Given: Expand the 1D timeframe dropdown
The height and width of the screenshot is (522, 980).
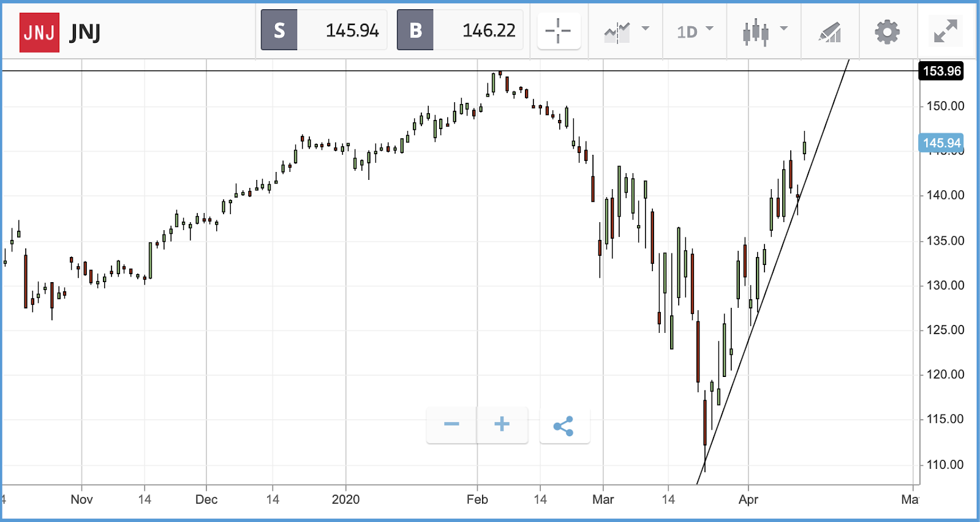Looking at the screenshot, I should point(695,31).
